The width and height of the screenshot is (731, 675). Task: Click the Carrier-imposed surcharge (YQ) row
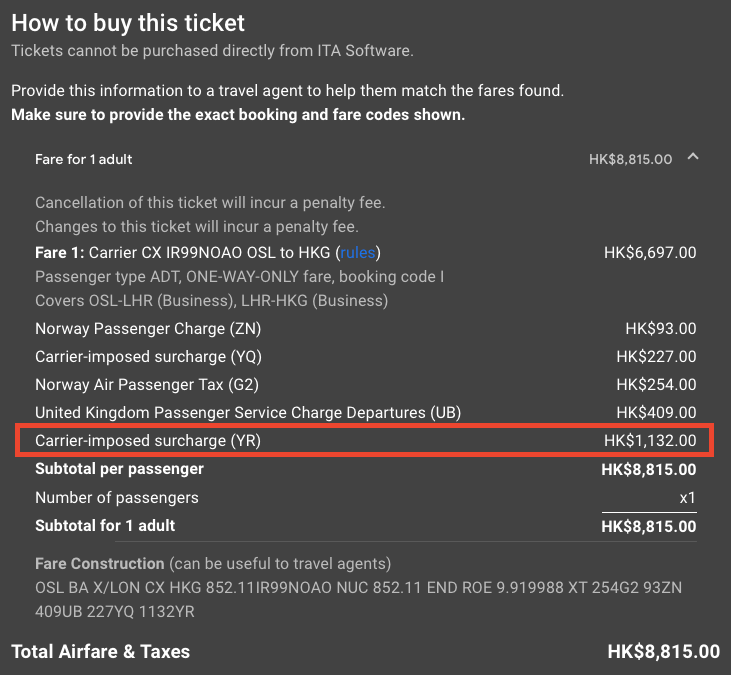click(149, 357)
